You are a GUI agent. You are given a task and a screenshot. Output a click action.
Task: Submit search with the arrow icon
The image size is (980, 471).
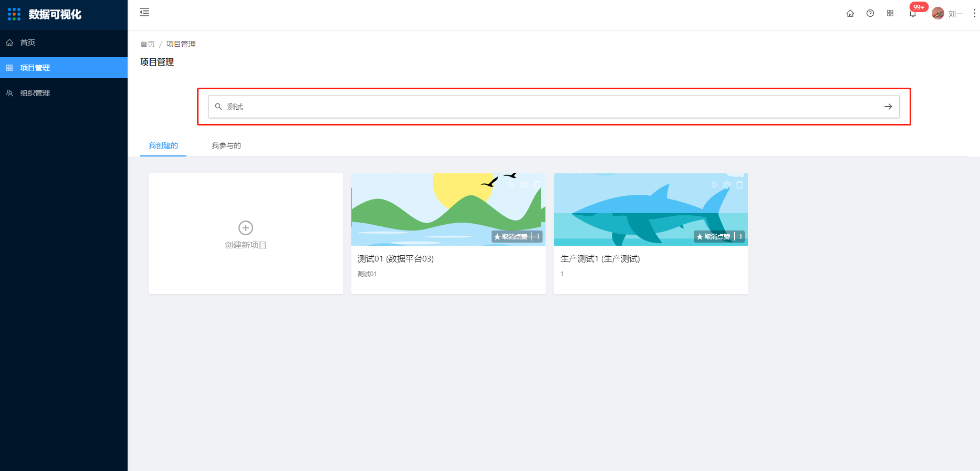click(888, 107)
